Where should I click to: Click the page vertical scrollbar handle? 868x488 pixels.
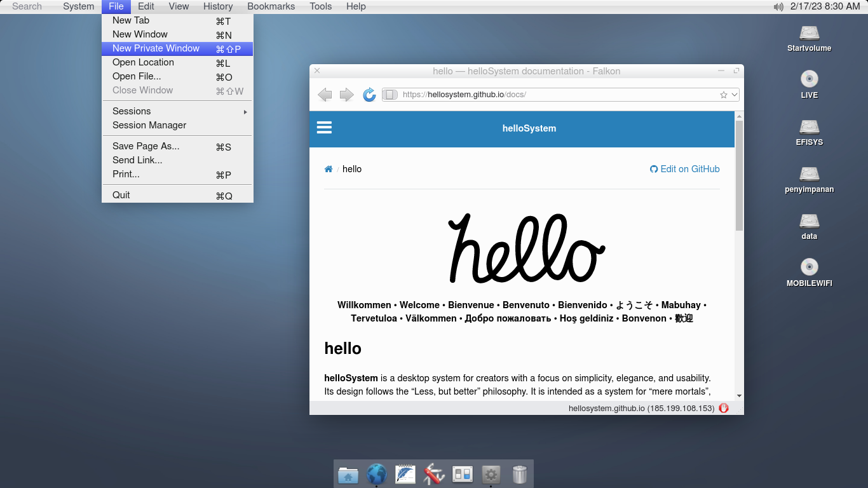(x=739, y=175)
